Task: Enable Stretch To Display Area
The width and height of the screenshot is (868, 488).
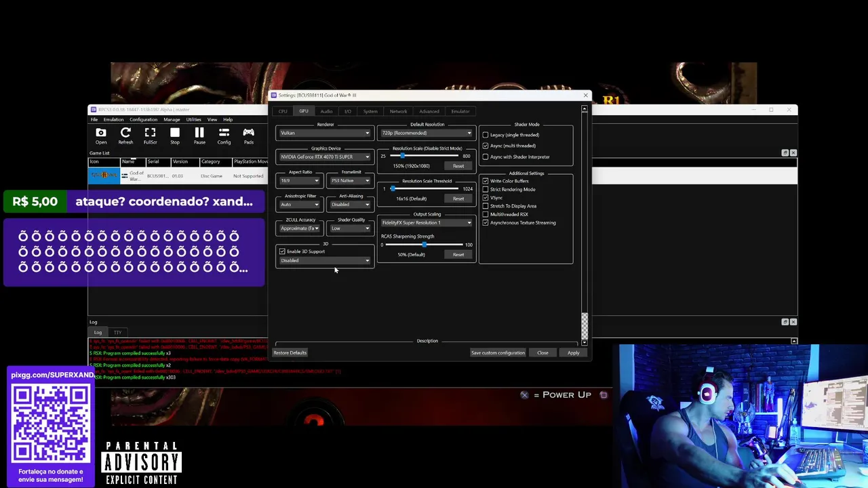Action: coord(486,206)
